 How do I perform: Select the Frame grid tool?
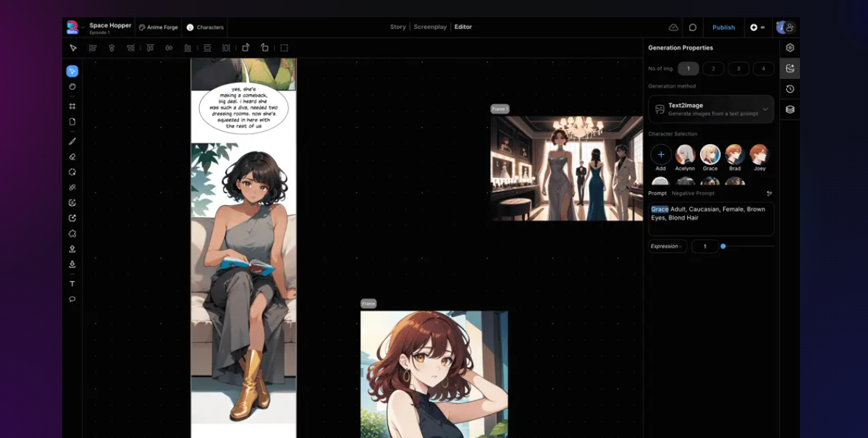coord(72,106)
